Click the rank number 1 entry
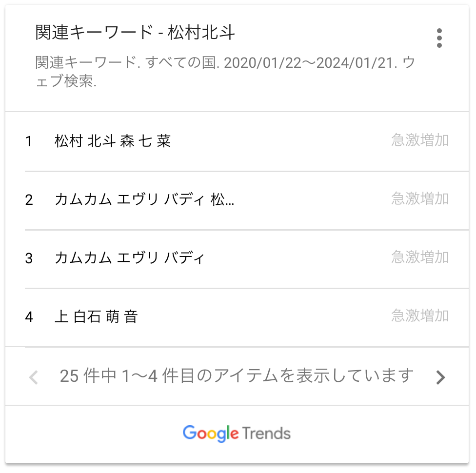The image size is (476, 473). point(29,141)
